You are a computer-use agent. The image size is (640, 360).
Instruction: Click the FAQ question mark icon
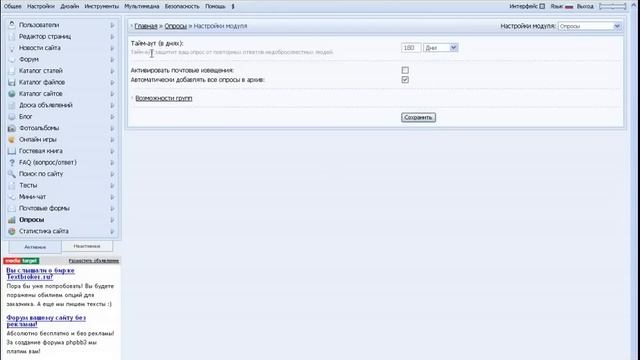pos(12,162)
